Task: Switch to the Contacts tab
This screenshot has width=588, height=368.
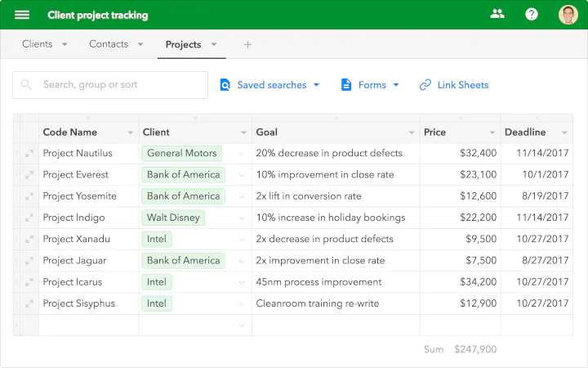Action: click(x=109, y=44)
